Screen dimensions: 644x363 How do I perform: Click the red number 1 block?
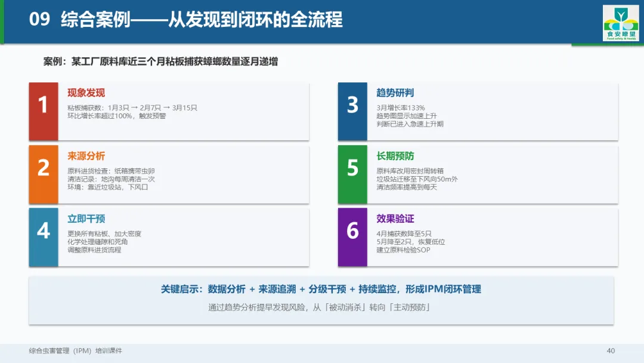pos(44,112)
